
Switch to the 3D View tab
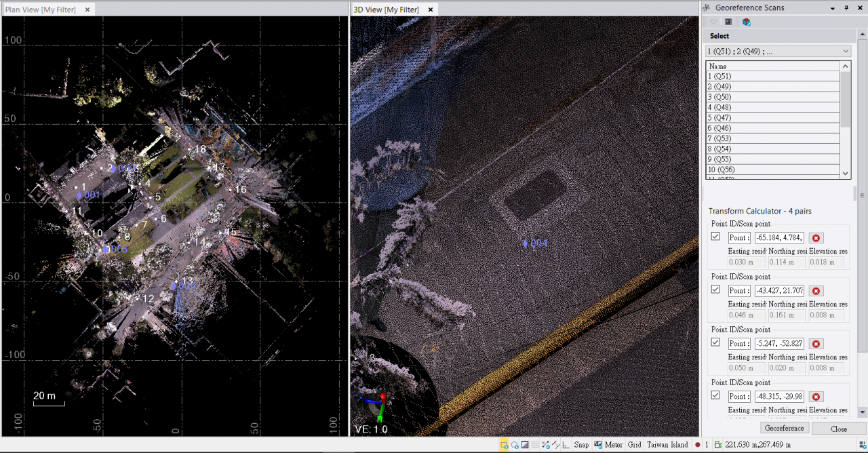(387, 9)
